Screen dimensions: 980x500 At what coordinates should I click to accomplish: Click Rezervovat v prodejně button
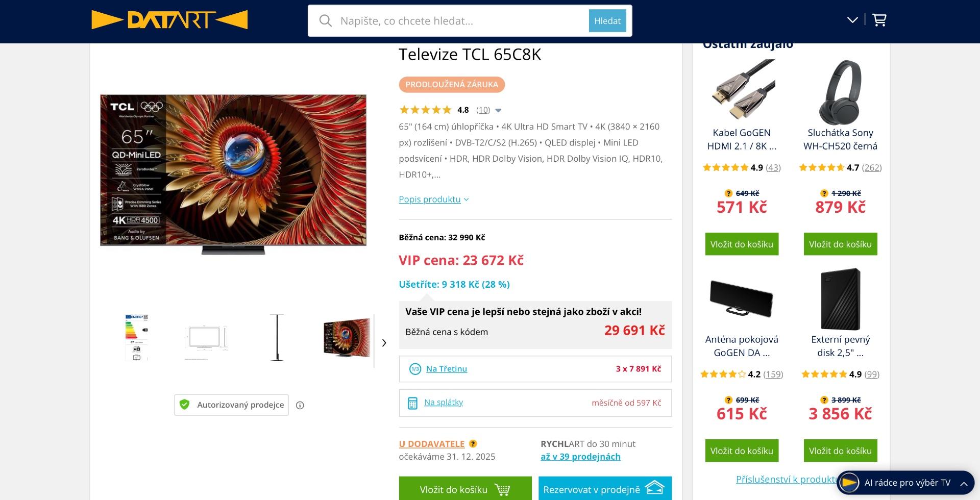pos(604,489)
